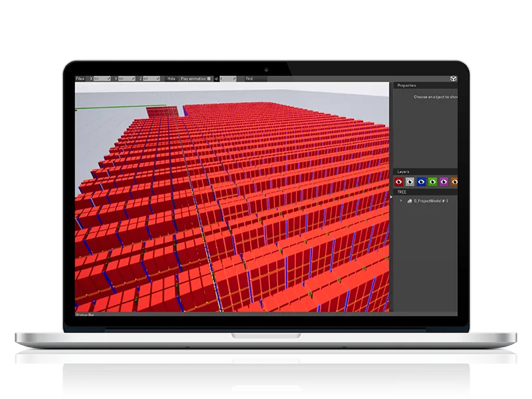Collapse the side panel with arrow handle

click(391, 197)
